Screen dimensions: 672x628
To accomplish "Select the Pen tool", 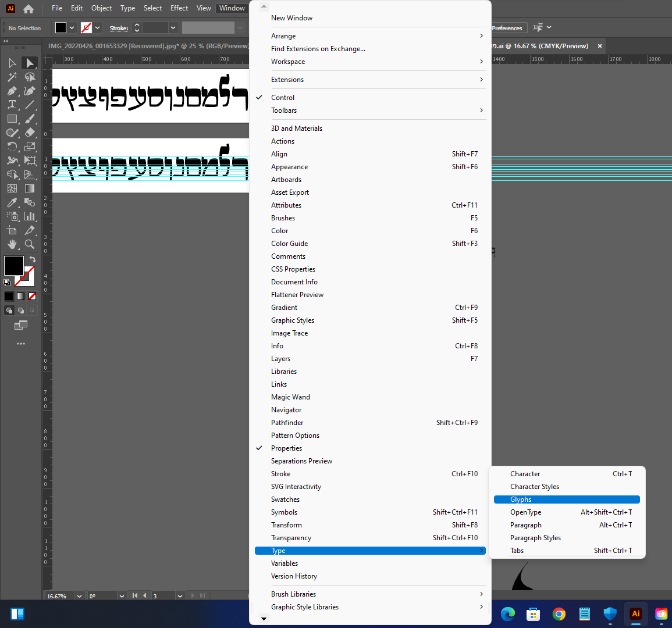I will coord(12,91).
